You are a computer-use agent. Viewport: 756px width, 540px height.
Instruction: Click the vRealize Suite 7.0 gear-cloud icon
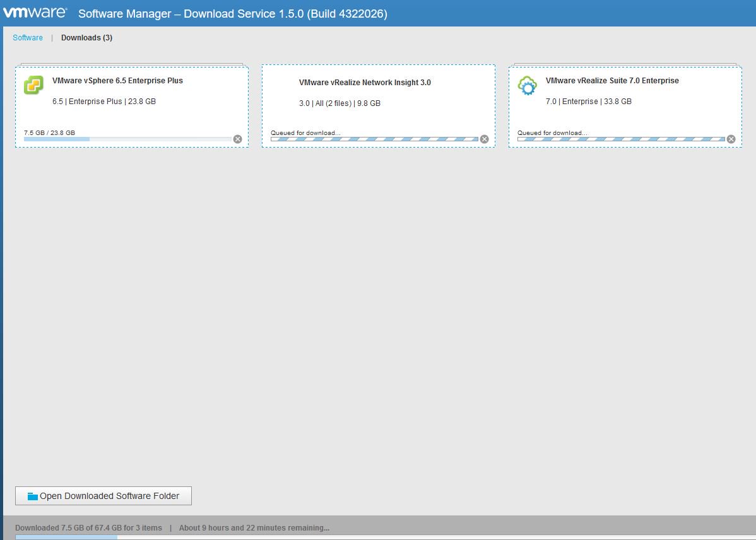527,86
